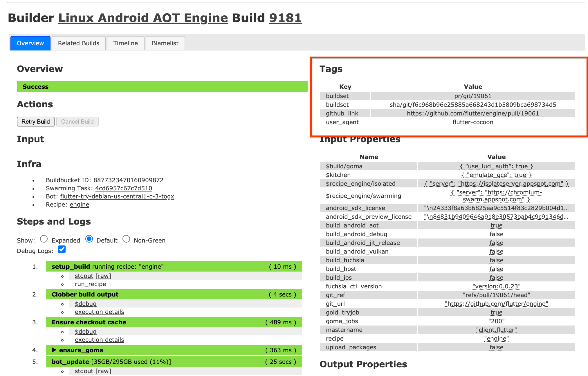Open the engine recipe link
The width and height of the screenshot is (588, 376).
pyautogui.click(x=79, y=205)
